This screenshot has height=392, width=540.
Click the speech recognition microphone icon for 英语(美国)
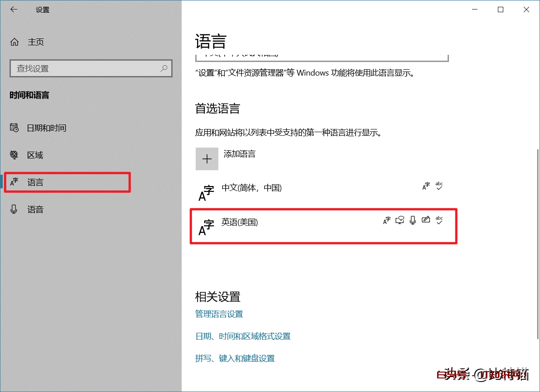point(412,220)
